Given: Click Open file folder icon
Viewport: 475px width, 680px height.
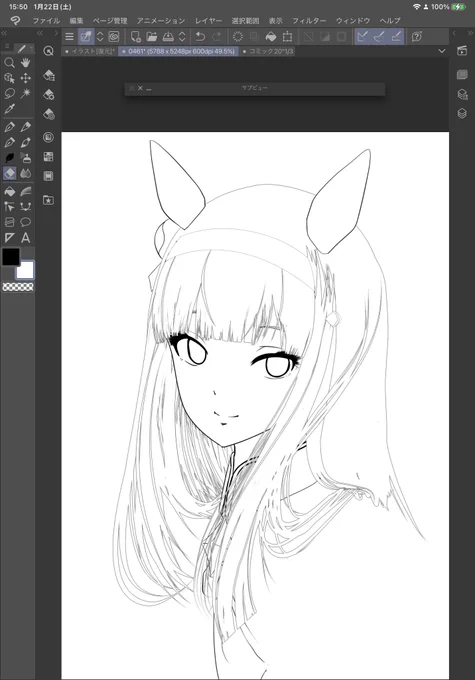Looking at the screenshot, I should [151, 36].
